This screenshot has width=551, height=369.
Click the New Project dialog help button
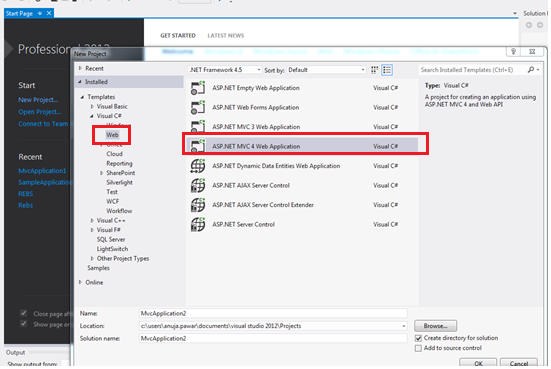pos(513,52)
